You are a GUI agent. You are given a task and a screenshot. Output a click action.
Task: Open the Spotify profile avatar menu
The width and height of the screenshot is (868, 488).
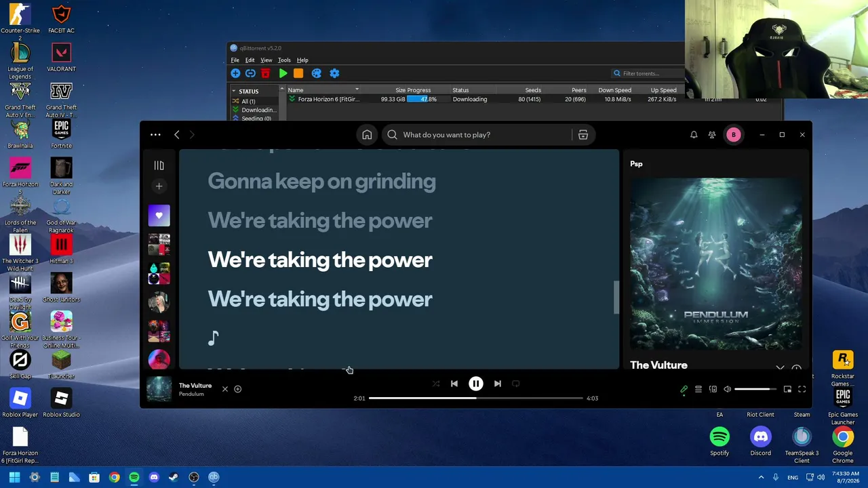point(733,135)
